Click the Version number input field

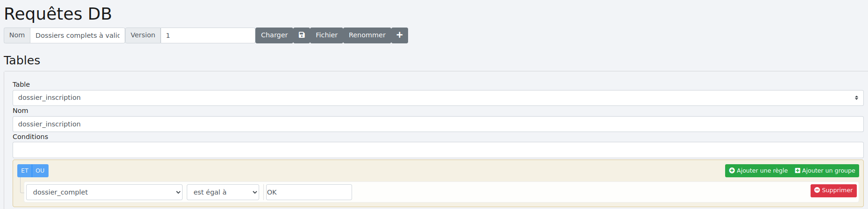[208, 35]
